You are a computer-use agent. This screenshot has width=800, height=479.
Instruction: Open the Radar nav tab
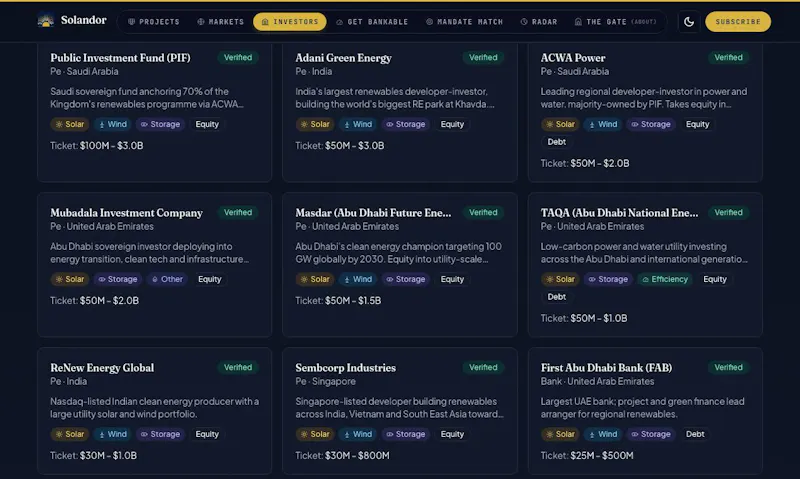(x=539, y=22)
